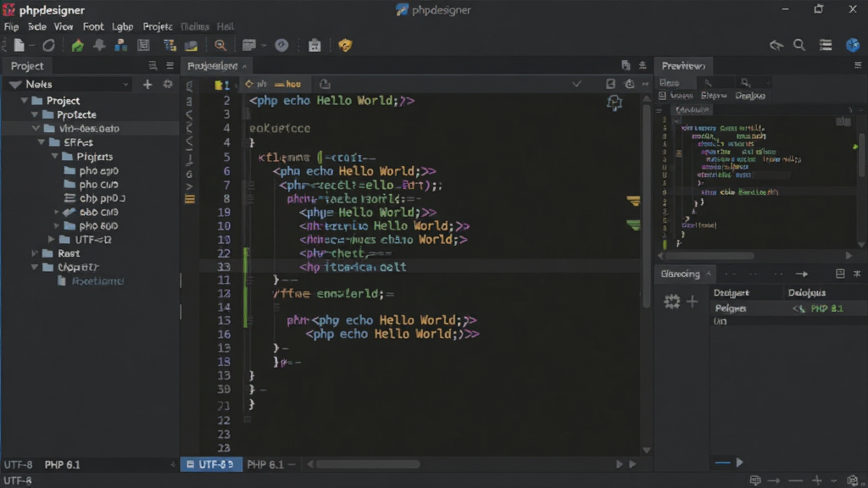Click the gray puzzle-piece icon in toolbar
The height and width of the screenshot is (488, 868).
(x=100, y=46)
